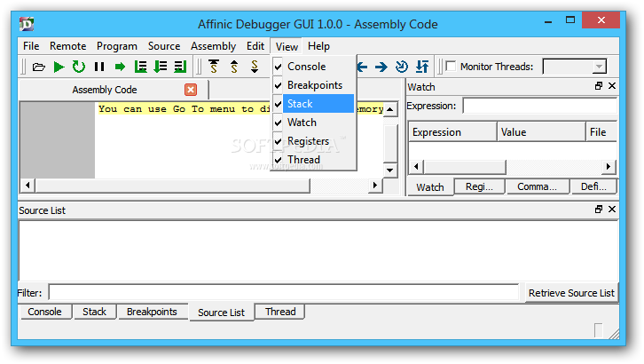Switch to the Thread bottom tab
This screenshot has height=364, width=644.
click(x=280, y=312)
